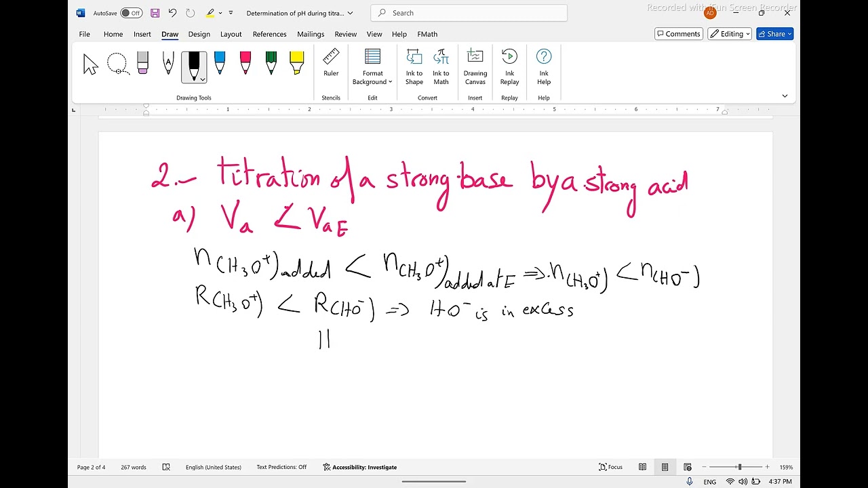868x488 pixels.
Task: Collapse the ribbon with chevron
Action: [785, 96]
